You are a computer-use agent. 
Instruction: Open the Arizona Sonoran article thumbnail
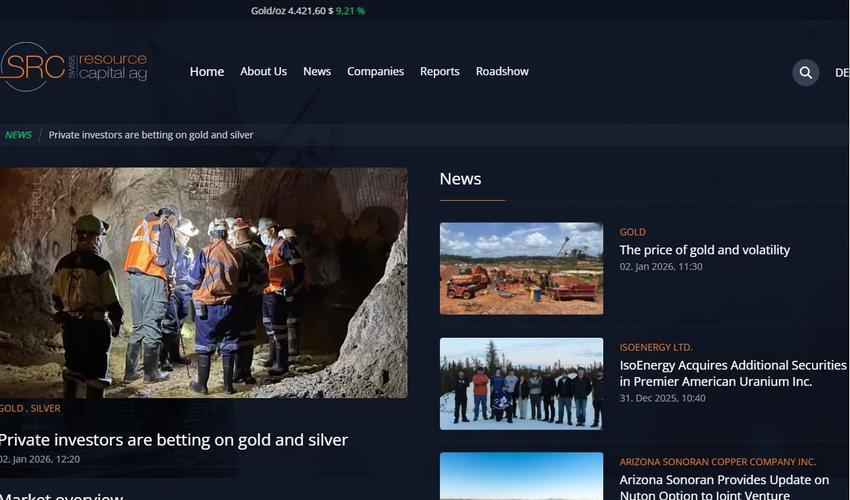pyautogui.click(x=521, y=476)
